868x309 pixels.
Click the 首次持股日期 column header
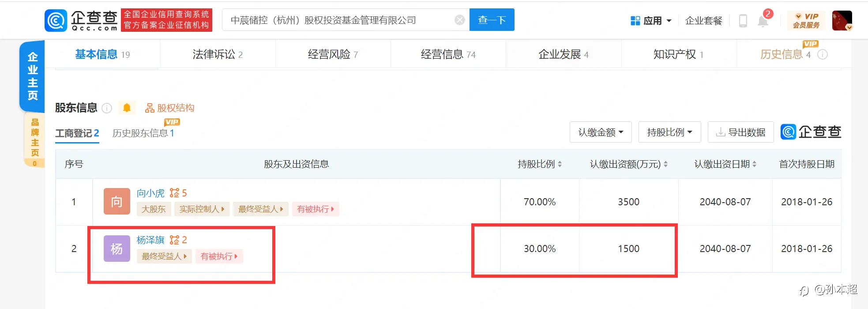click(807, 164)
